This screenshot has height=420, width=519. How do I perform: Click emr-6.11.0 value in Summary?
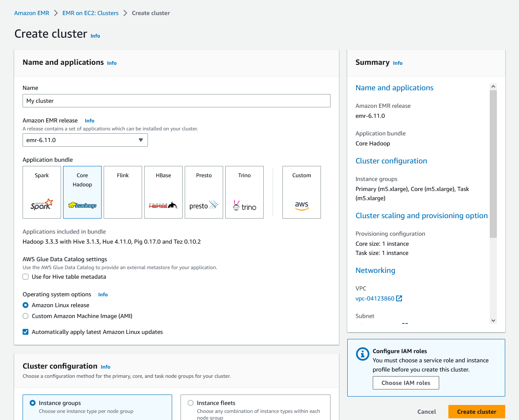point(370,116)
